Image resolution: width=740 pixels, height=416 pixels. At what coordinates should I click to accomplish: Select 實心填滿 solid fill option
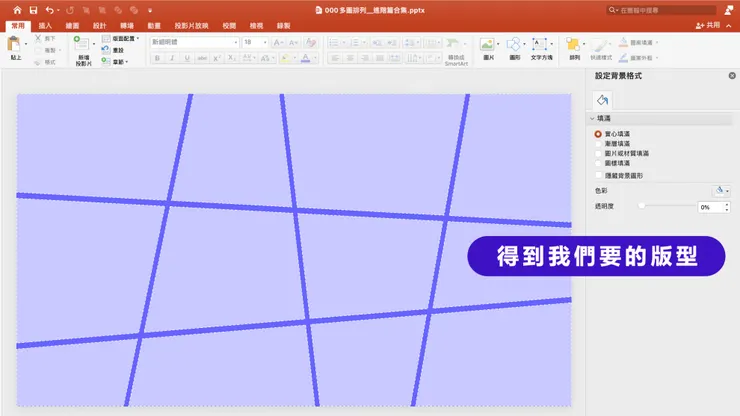[598, 134]
